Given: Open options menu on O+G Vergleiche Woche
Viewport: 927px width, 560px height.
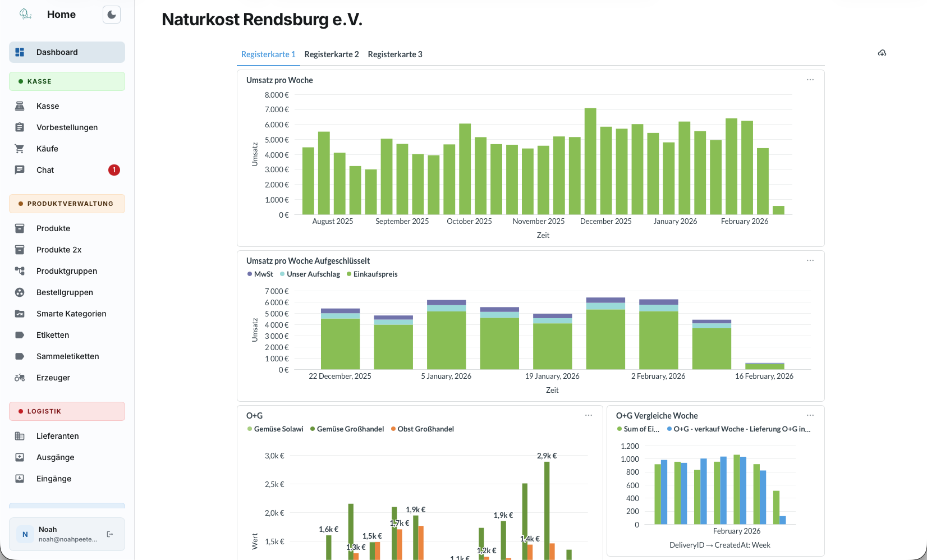Looking at the screenshot, I should (810, 415).
